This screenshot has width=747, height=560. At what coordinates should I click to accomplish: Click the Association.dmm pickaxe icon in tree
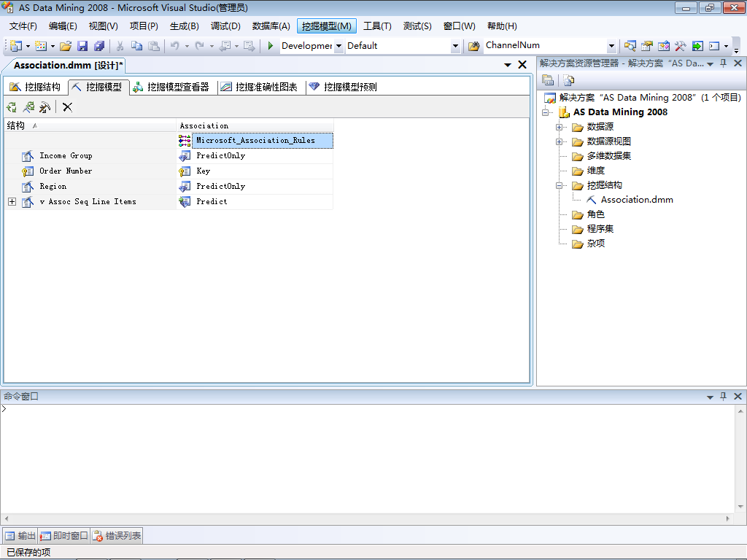click(591, 200)
